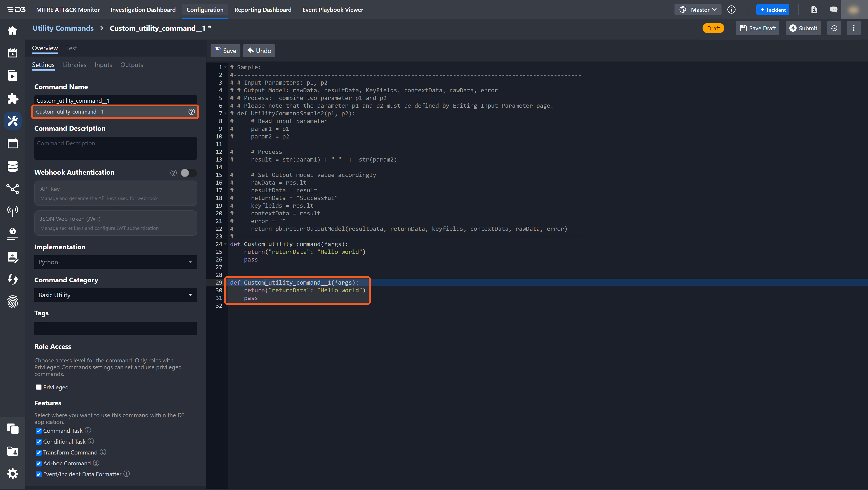
Task: Click the fingerprint icon in sidebar
Action: pos(12,302)
